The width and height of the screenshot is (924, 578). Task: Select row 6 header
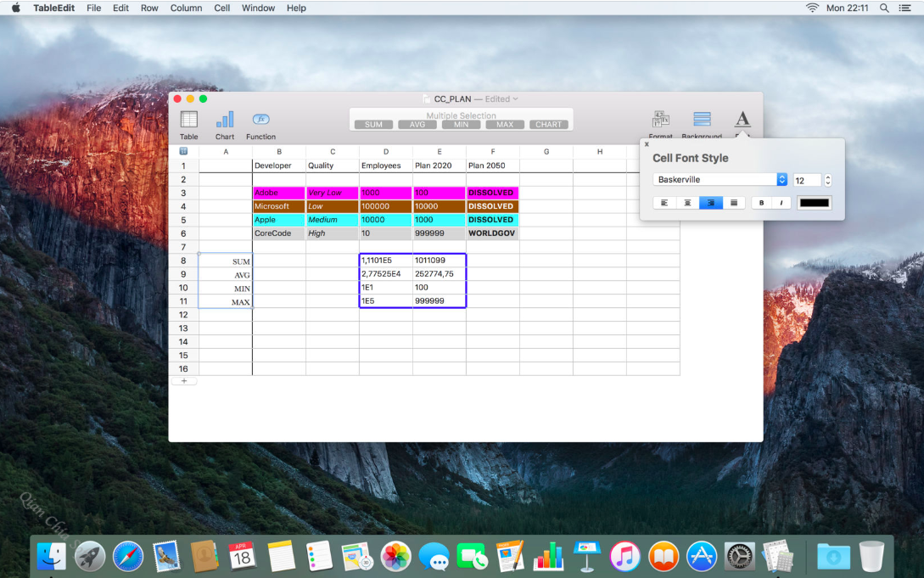[183, 233]
